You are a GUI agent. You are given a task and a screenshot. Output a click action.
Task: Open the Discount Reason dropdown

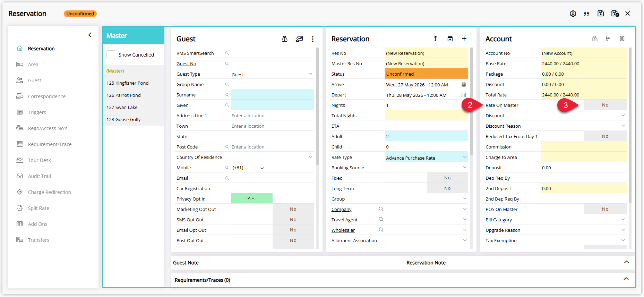[623, 126]
